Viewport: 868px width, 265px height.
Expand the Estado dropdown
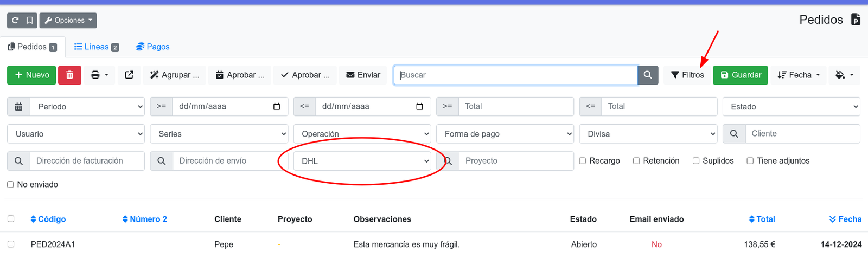pos(791,107)
